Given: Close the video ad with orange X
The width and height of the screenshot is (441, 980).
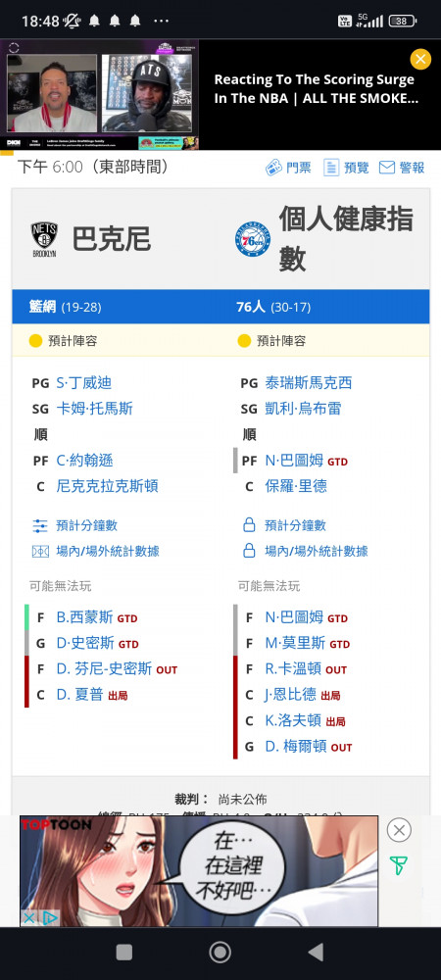Looking at the screenshot, I should (420, 59).
